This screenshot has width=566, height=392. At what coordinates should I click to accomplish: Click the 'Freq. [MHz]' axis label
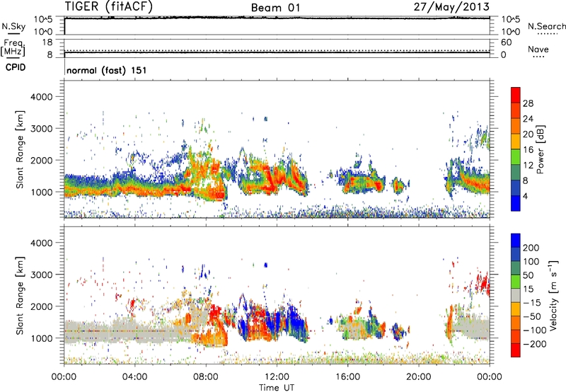(13, 47)
